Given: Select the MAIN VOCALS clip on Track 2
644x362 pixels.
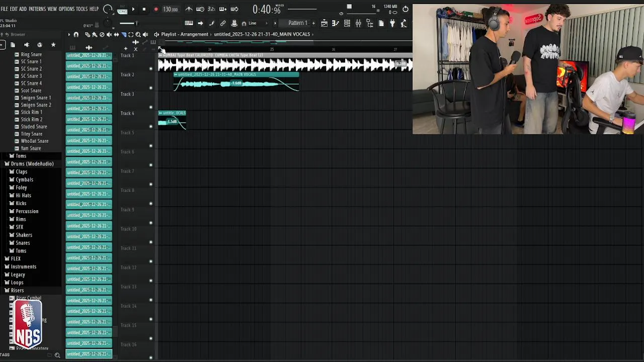Looking at the screenshot, I should (236, 81).
